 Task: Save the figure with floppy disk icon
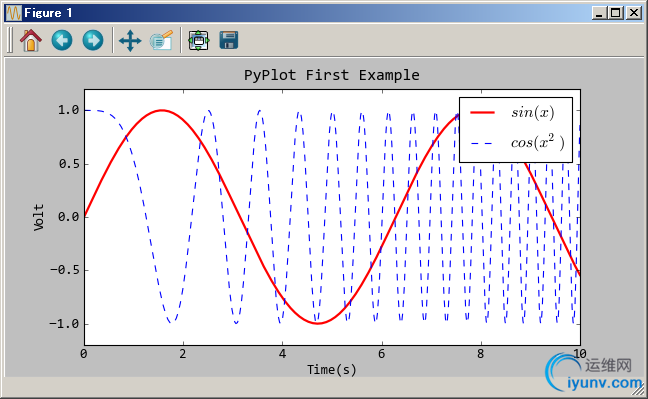229,41
